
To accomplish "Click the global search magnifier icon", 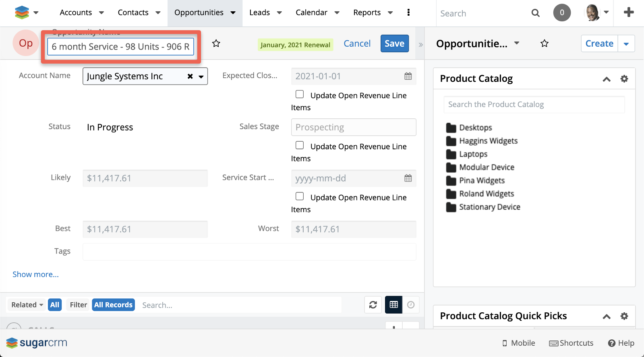I will tap(535, 13).
